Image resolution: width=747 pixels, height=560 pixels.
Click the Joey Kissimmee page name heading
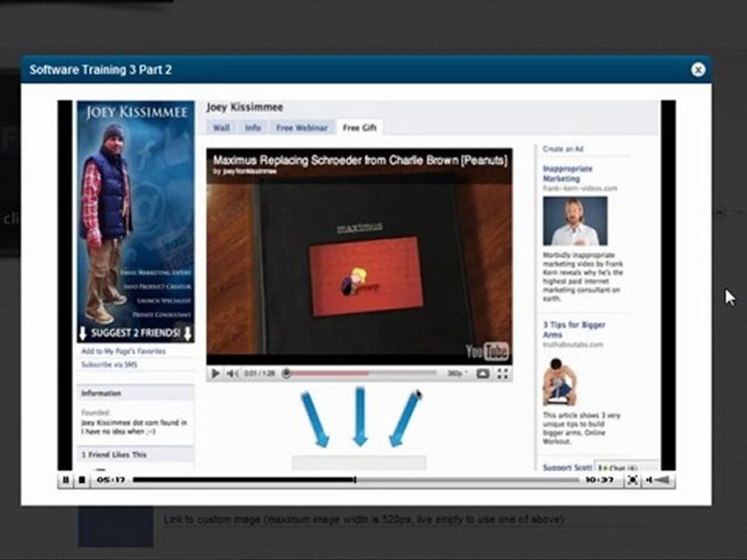coord(244,107)
